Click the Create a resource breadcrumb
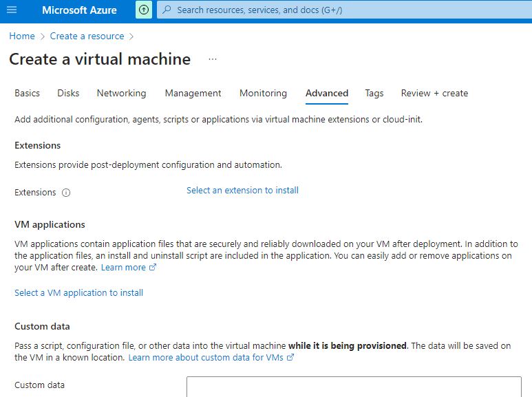This screenshot has width=532, height=397. point(87,36)
